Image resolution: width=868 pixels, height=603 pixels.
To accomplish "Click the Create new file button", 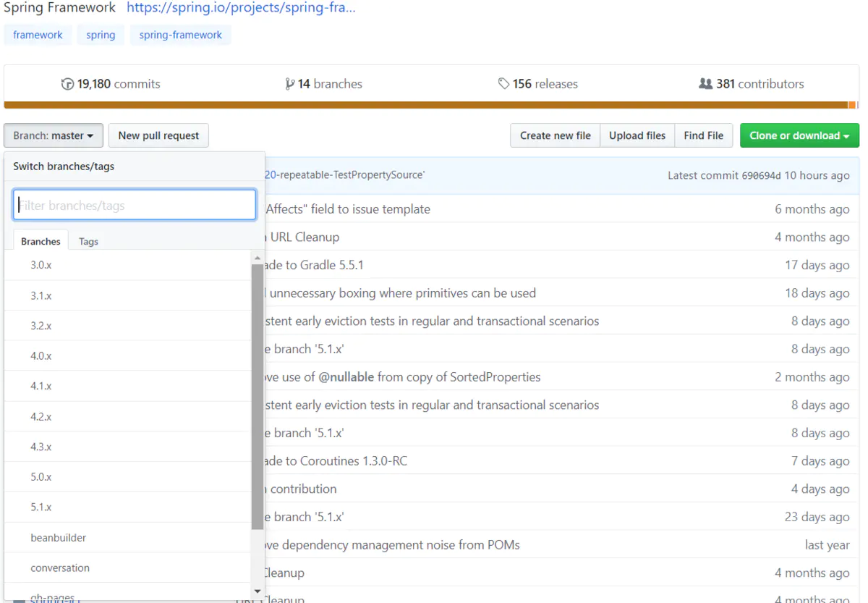I will 555,135.
